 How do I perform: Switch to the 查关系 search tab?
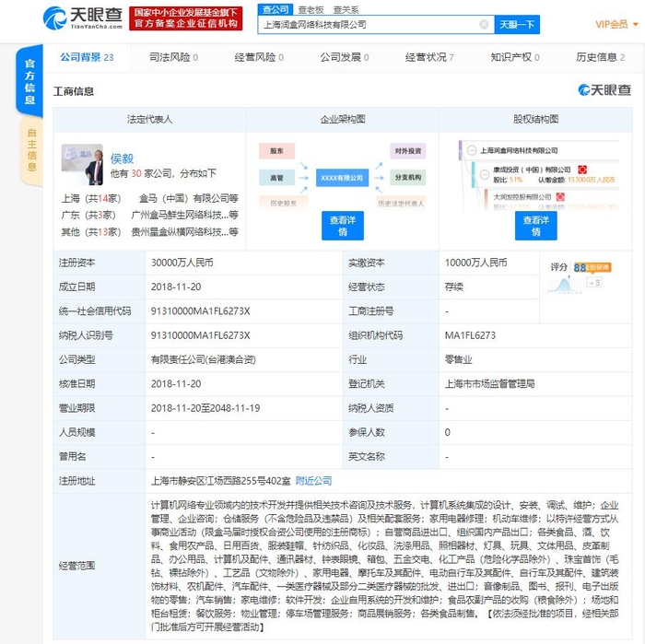[346, 9]
